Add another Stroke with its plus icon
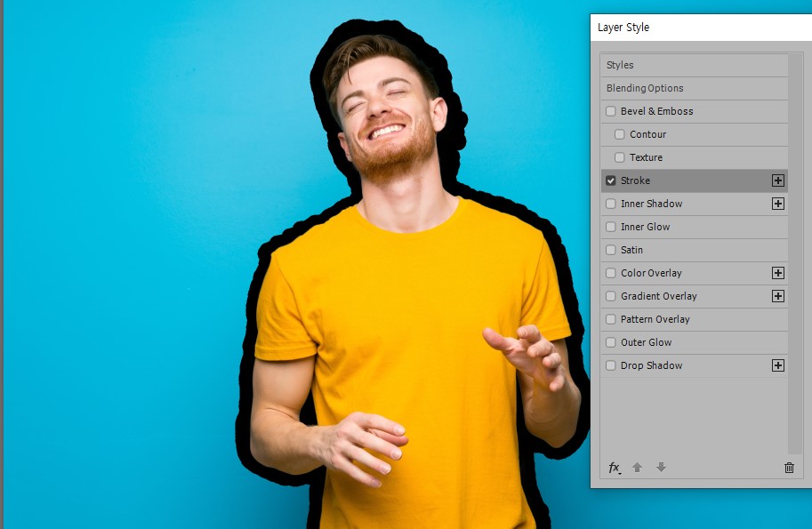This screenshot has height=529, width=812. point(778,180)
